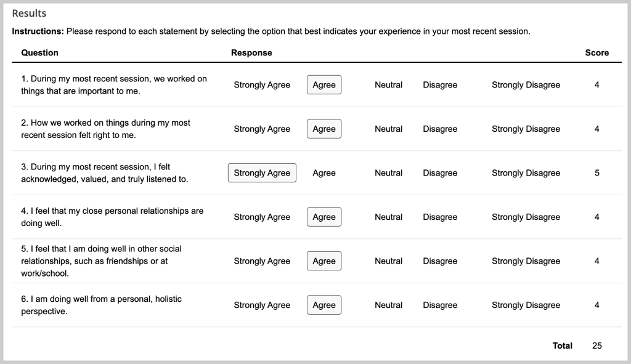Pick Disagree for question 2

coord(440,129)
